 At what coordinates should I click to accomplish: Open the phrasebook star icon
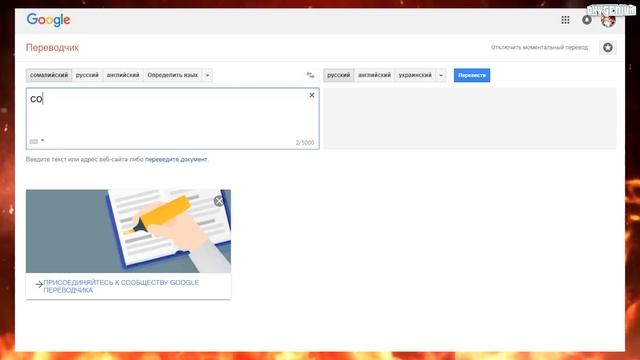tap(608, 48)
